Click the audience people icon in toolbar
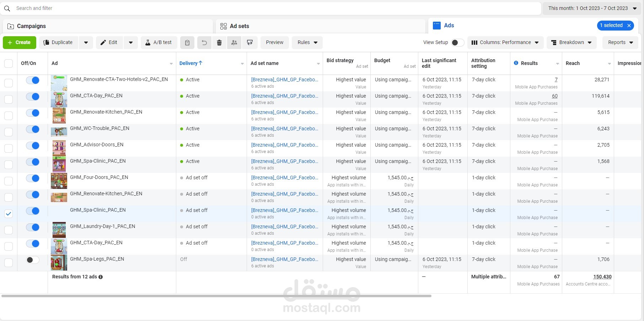Viewport: 644px width, 321px height. pyautogui.click(x=234, y=43)
